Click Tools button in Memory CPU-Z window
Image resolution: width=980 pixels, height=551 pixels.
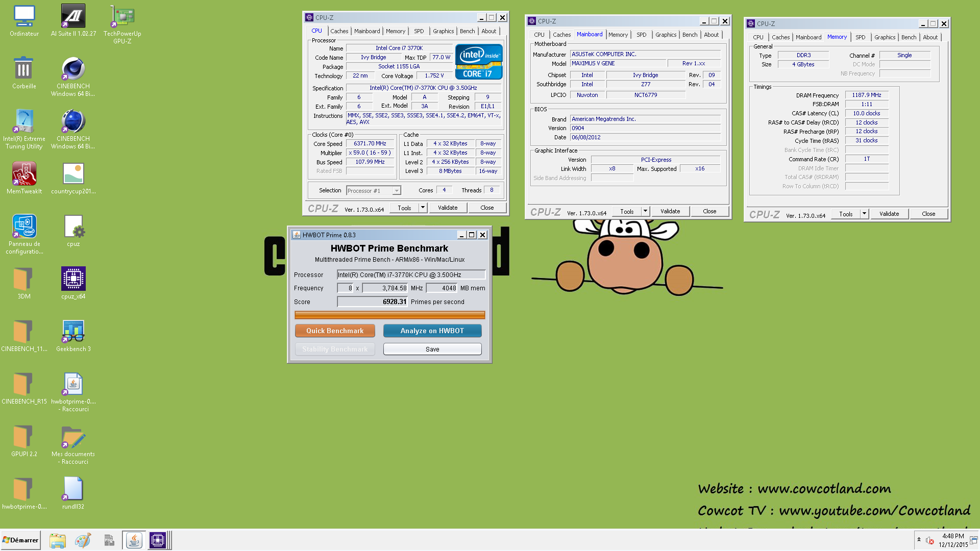pyautogui.click(x=846, y=214)
